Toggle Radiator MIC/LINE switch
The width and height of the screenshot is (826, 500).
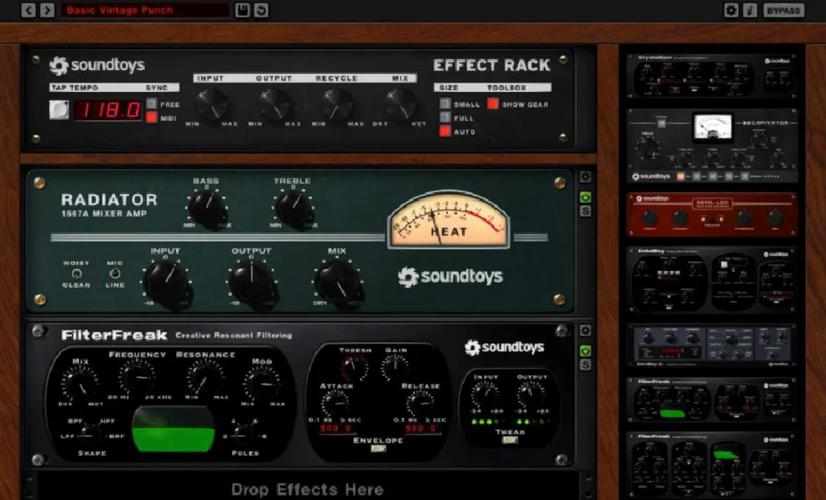(x=114, y=273)
